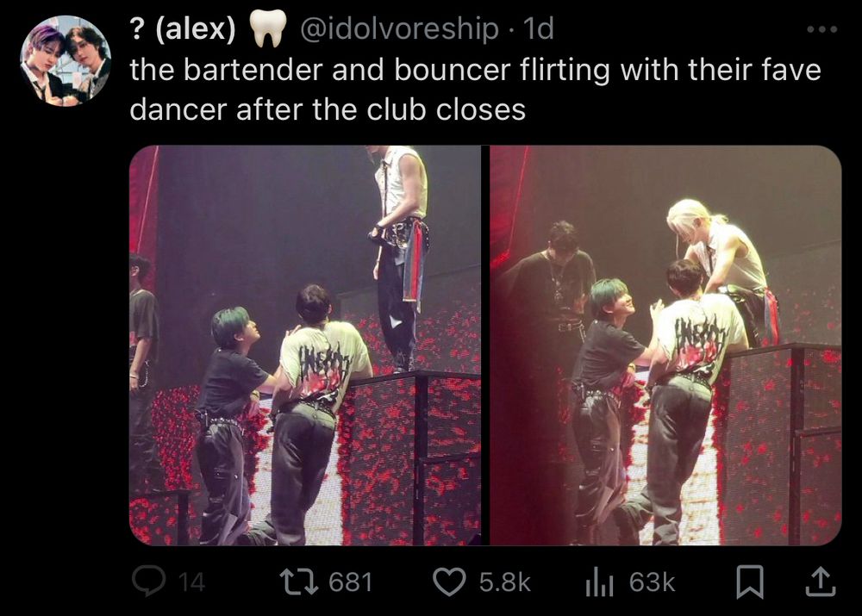Screen dimensions: 862x616
Task: Click the share upload icon
Action: [821, 582]
